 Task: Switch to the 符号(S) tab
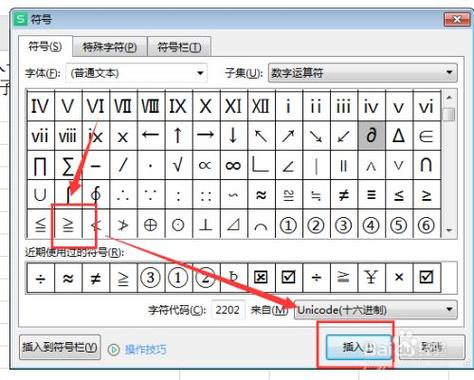[45, 47]
